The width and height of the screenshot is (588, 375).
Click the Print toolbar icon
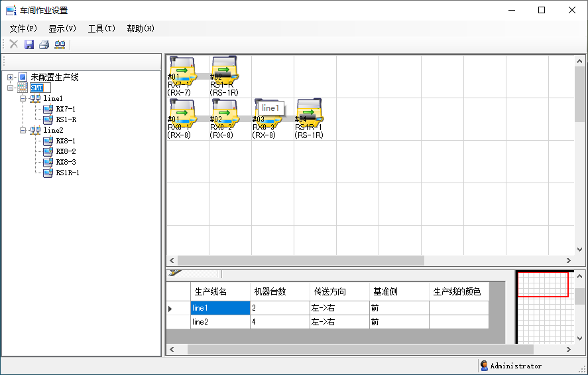point(44,44)
